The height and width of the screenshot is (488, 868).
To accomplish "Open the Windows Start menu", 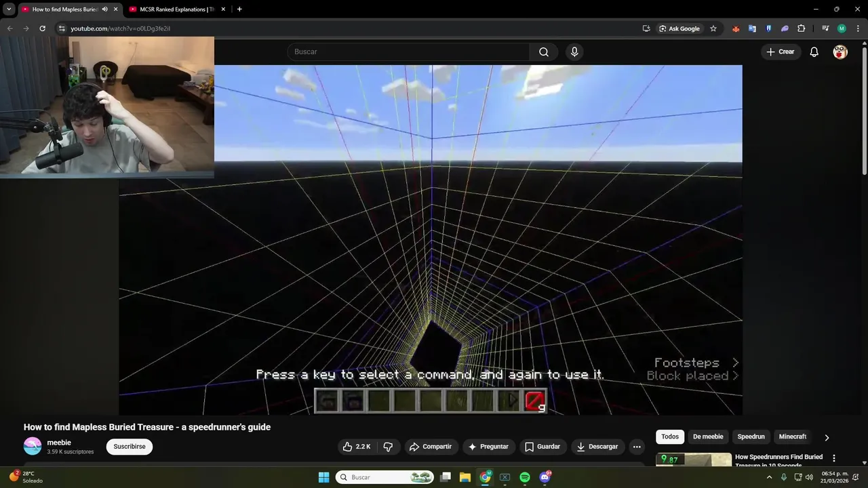I will point(323,477).
